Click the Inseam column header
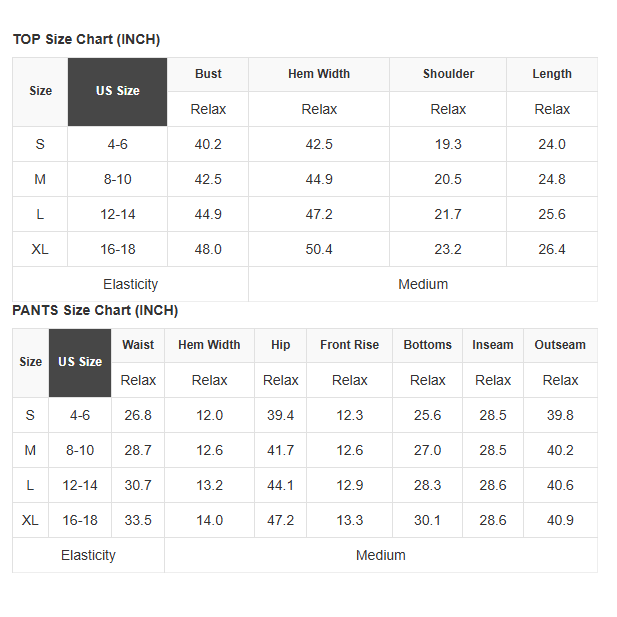 [493, 345]
